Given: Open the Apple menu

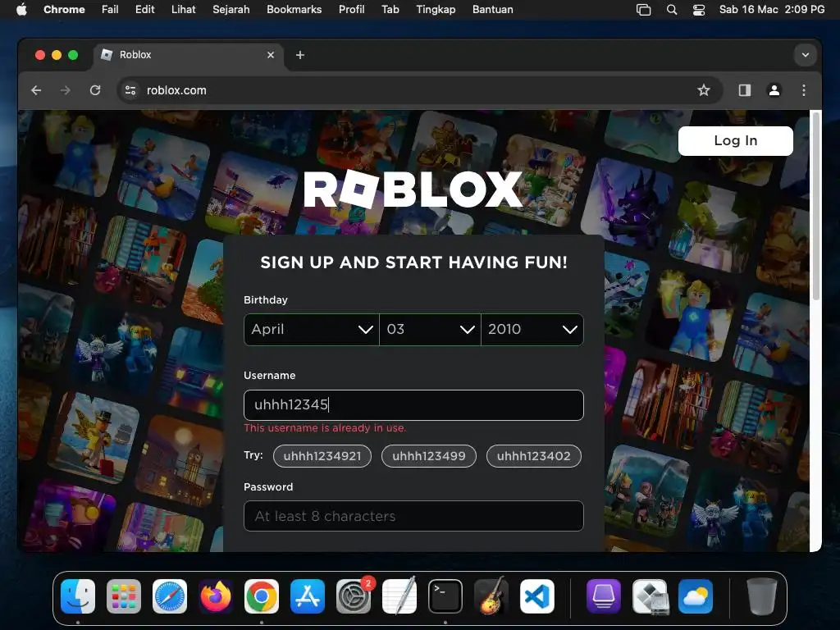Looking at the screenshot, I should click(21, 10).
